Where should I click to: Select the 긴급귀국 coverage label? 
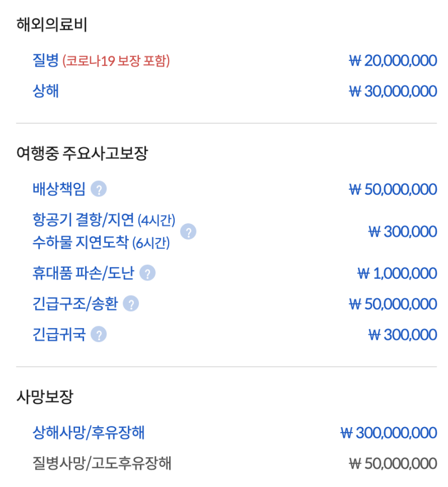(x=59, y=335)
